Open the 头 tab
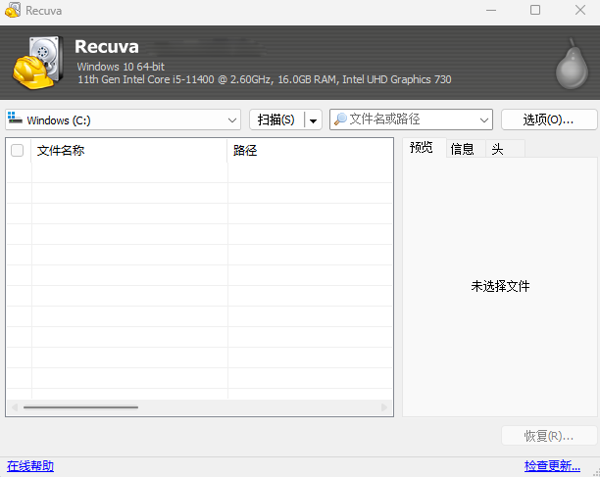Image resolution: width=600 pixels, height=477 pixels. [497, 149]
